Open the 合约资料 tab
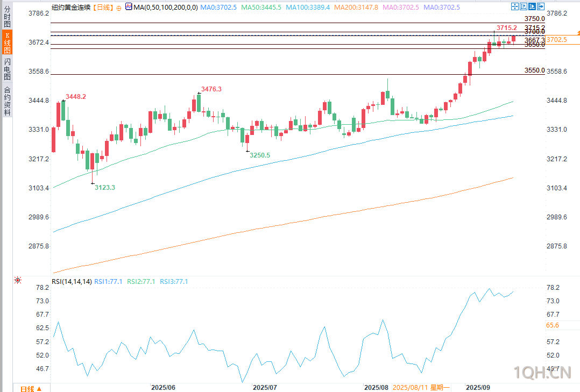Screen dimensions: 580x392 point(7,101)
